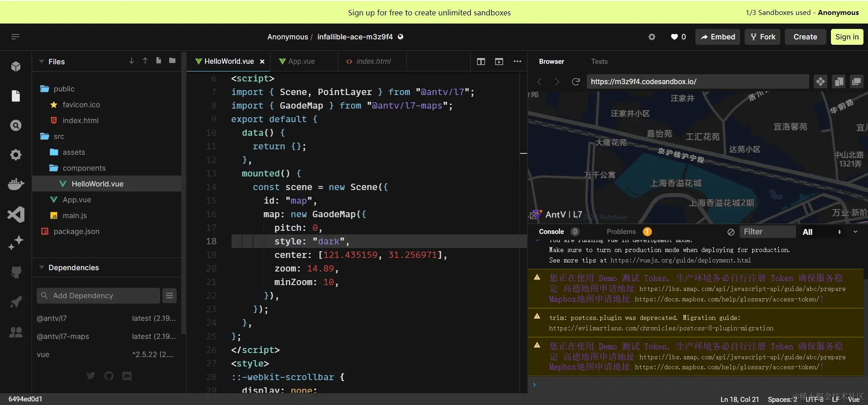
Task: Open the Docker server control icon
Action: (16, 184)
